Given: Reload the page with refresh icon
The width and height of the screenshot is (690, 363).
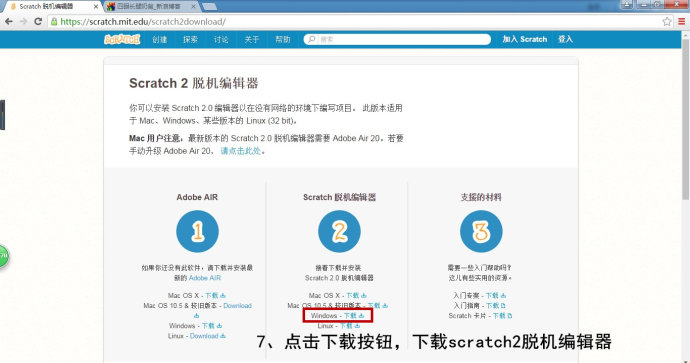Looking at the screenshot, I should pyautogui.click(x=38, y=22).
